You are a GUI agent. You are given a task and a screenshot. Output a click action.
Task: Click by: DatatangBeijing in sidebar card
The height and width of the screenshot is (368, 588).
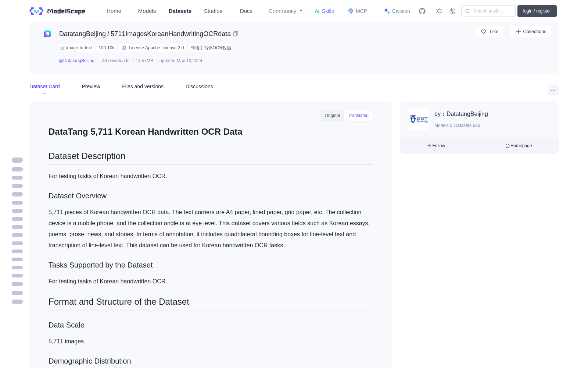[461, 114]
